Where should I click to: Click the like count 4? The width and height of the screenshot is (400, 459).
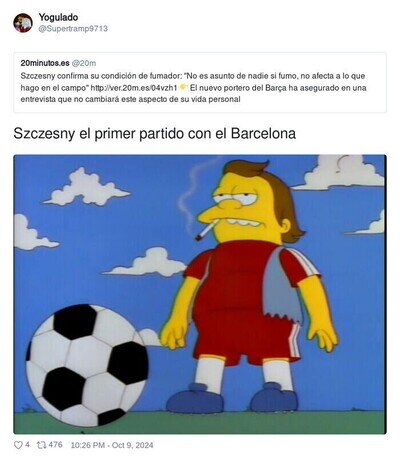27,445
